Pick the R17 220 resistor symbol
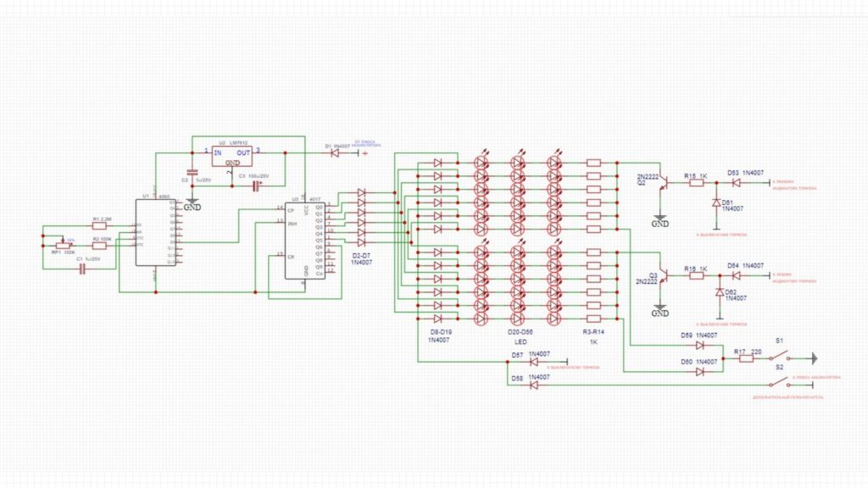This screenshot has width=868, height=488. tap(746, 358)
